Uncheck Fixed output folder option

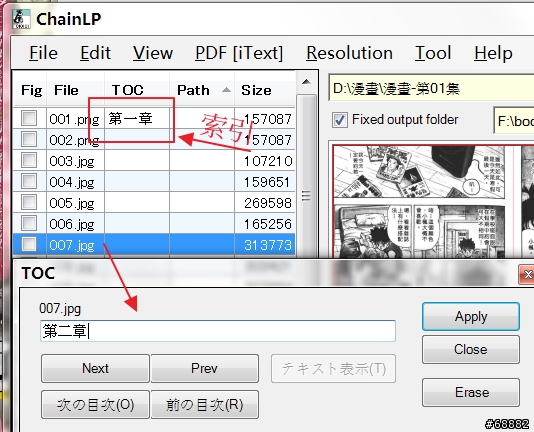coord(340,120)
